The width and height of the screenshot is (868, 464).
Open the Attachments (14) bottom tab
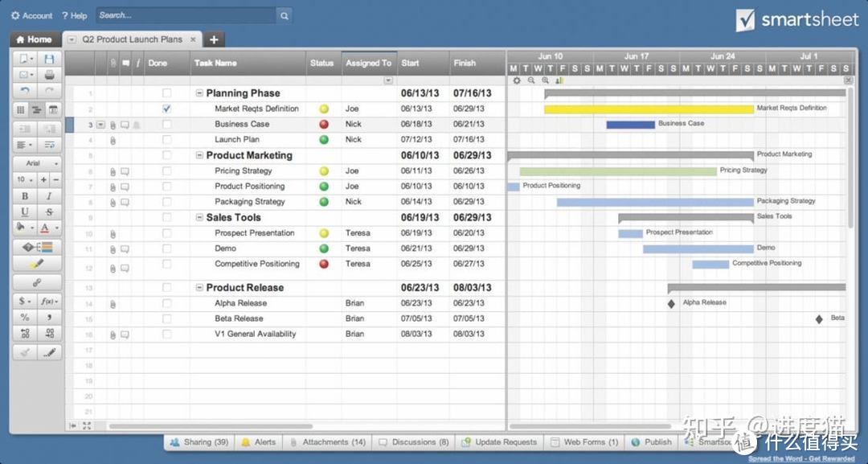tap(328, 441)
